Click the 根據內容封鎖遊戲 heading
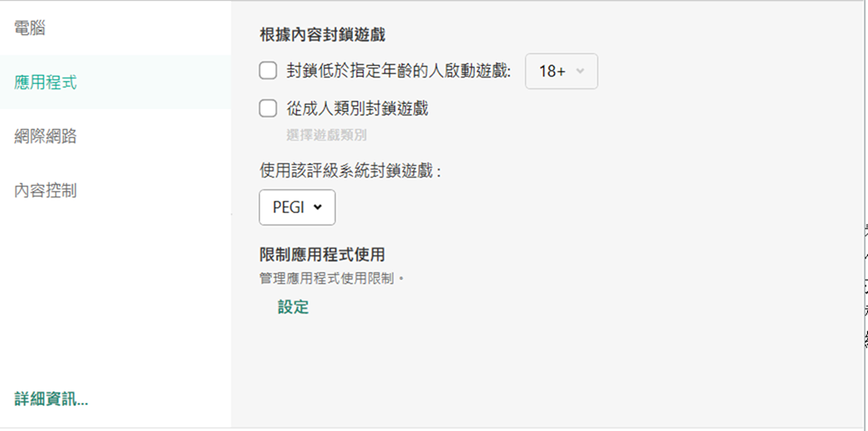Viewport: 868px width, 431px height. [322, 35]
